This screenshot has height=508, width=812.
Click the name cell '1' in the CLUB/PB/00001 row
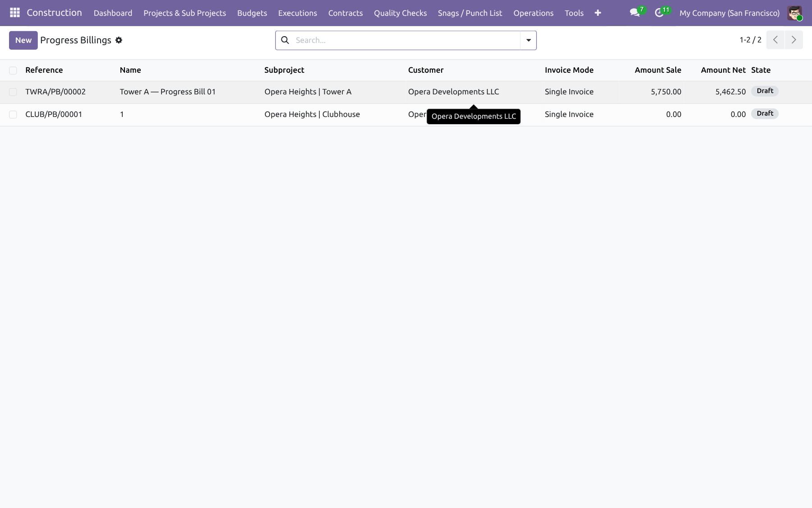(122, 114)
